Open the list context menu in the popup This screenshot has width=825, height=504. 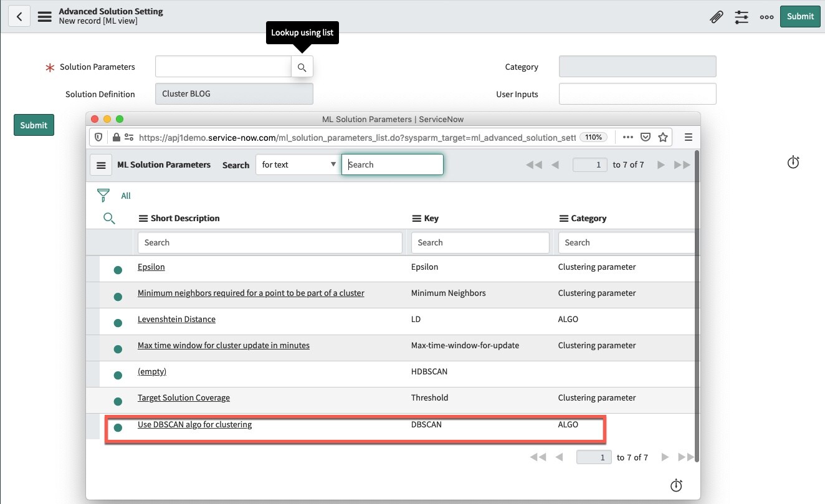point(100,164)
